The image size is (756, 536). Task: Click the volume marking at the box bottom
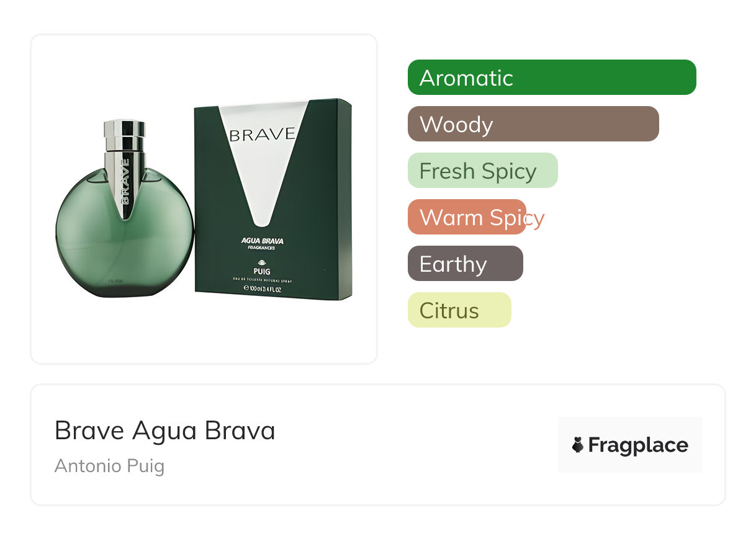click(262, 290)
